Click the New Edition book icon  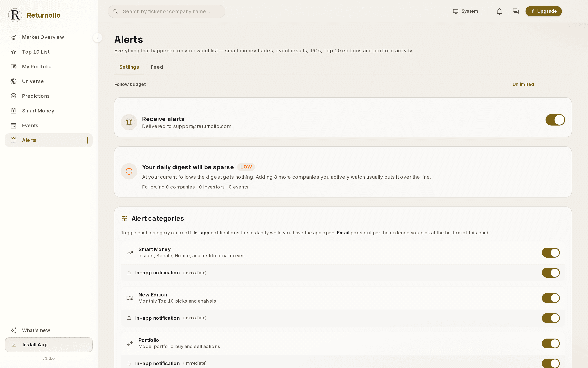coord(130,298)
